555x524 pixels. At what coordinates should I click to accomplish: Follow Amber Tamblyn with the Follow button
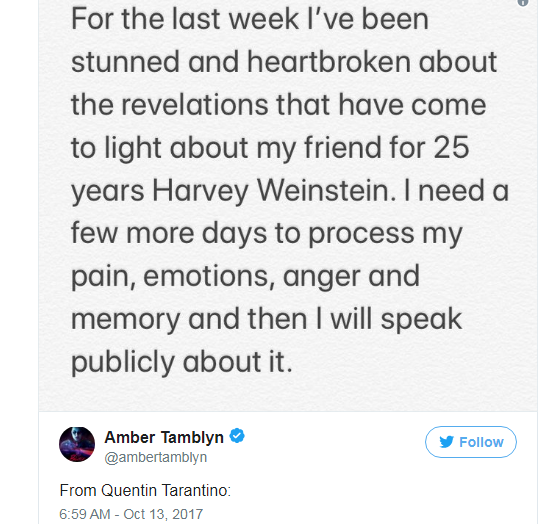(471, 442)
